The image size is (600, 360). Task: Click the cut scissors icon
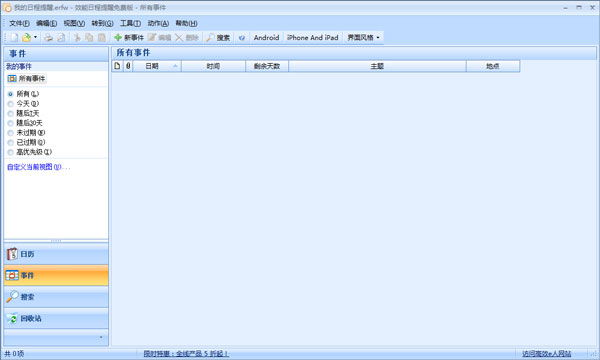click(77, 37)
